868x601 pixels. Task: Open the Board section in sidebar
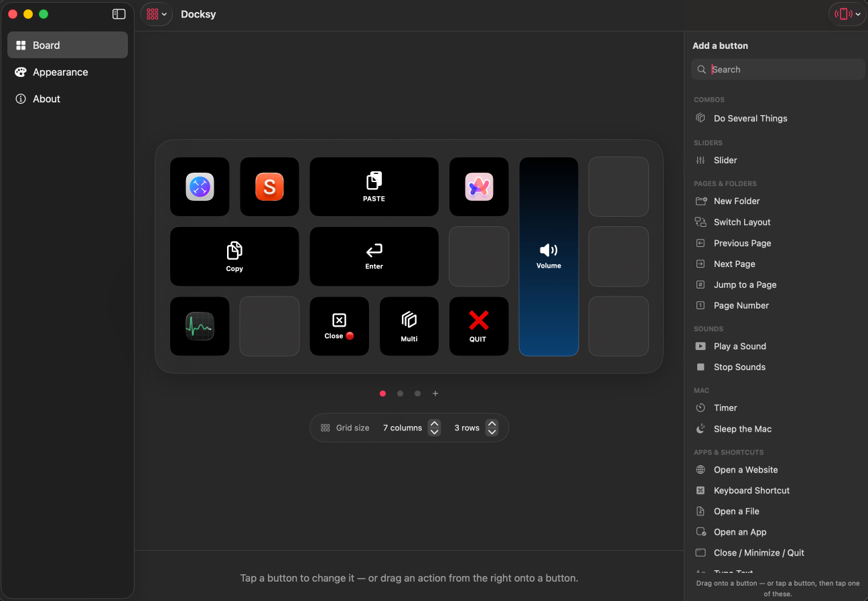click(68, 45)
